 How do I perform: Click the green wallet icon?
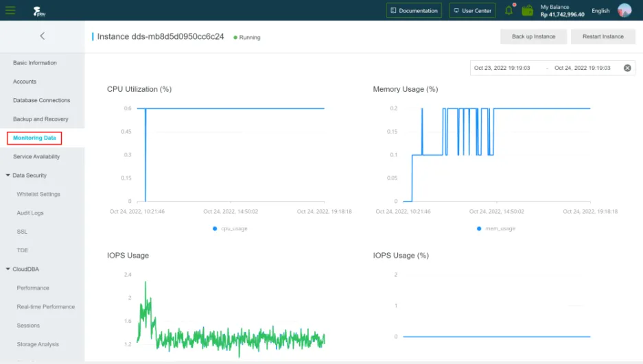click(527, 11)
